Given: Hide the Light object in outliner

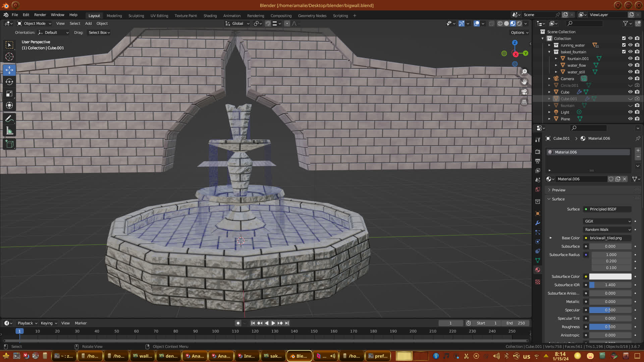Looking at the screenshot, I should [630, 112].
